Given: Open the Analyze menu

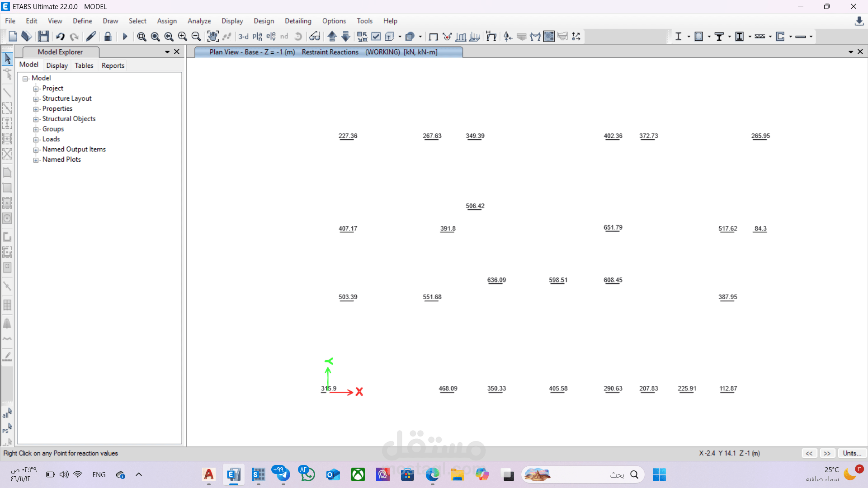Looking at the screenshot, I should tap(199, 21).
